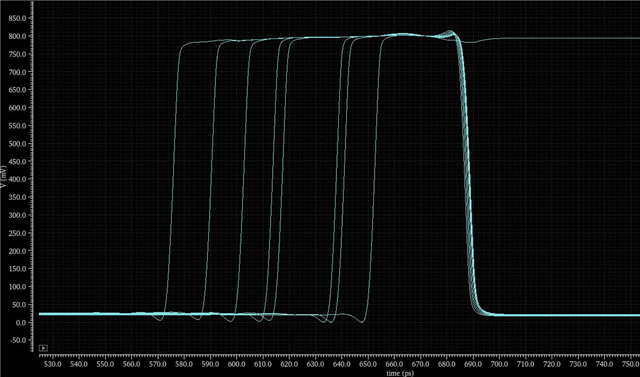Click the 800.0 tick label on the voltage axis
Viewport: 640px width, 377px height.
18,36
